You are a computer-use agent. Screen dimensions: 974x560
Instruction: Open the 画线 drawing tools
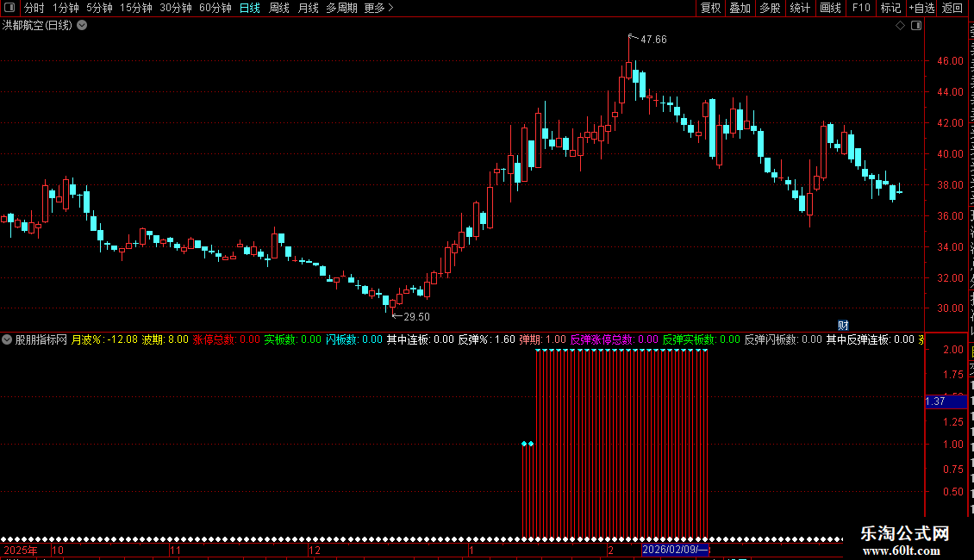point(831,8)
